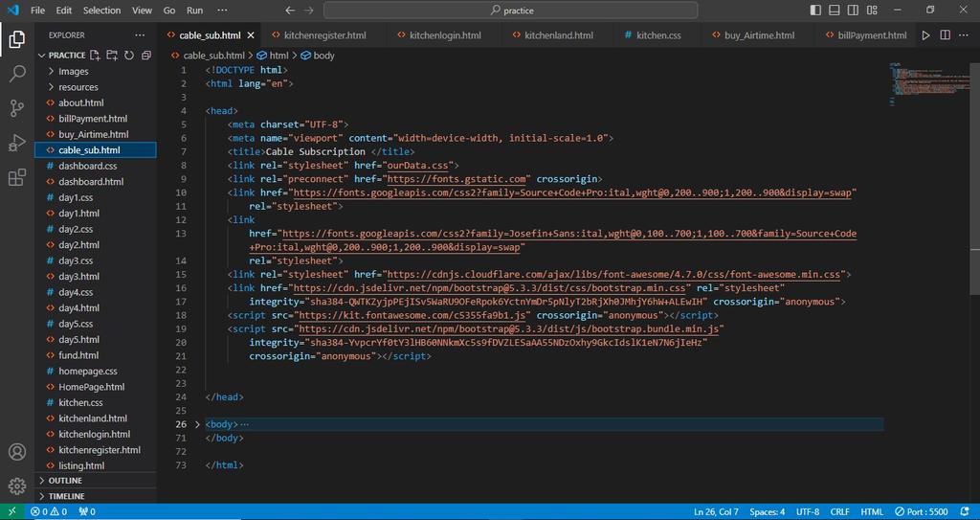Go back with the left arrow
The image size is (980, 520).
[289, 10]
